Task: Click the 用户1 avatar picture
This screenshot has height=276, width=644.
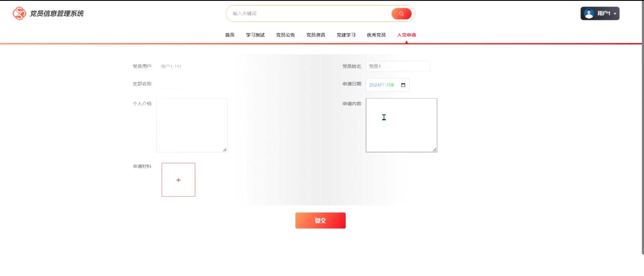Action: (589, 13)
